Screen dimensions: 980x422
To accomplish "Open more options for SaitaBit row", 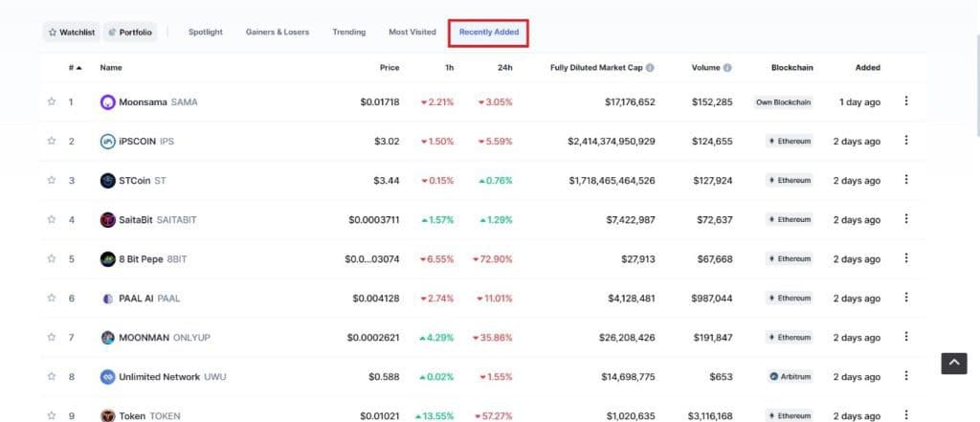I will point(905,219).
